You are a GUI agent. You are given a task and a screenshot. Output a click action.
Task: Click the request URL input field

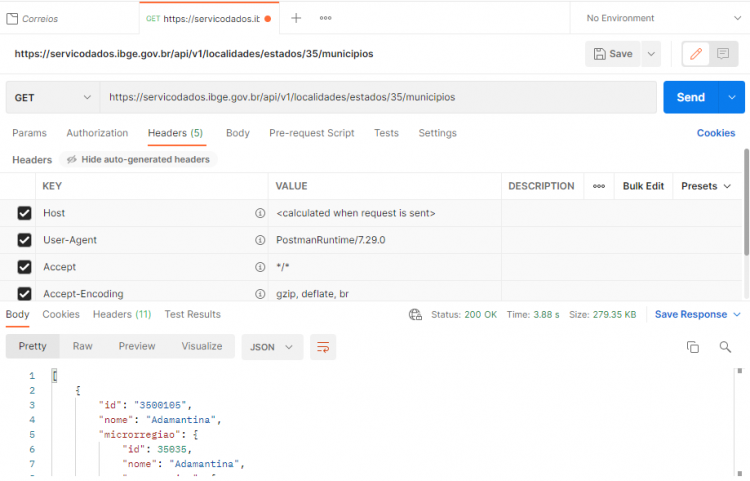tap(378, 98)
